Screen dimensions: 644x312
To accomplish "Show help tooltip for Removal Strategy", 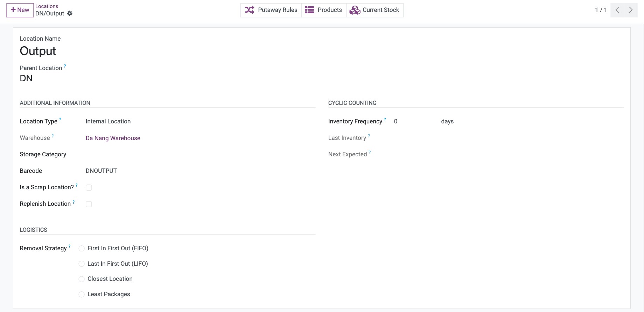I will click(69, 246).
